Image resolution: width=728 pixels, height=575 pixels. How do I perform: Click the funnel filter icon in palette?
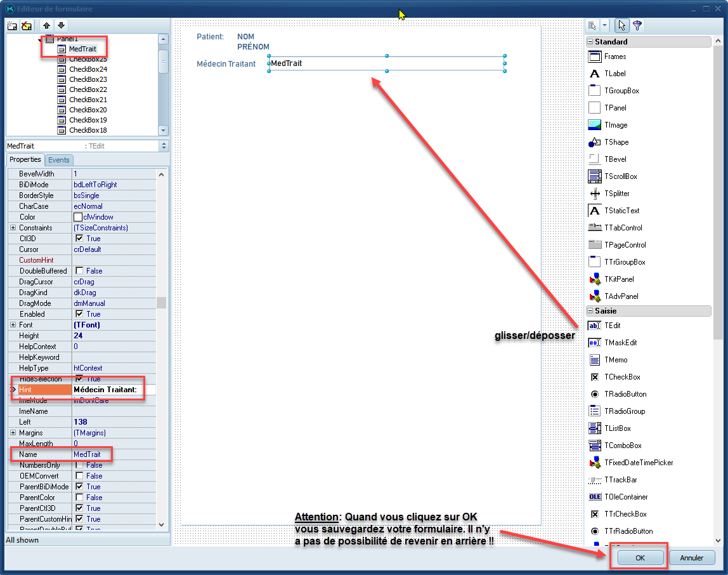point(637,25)
